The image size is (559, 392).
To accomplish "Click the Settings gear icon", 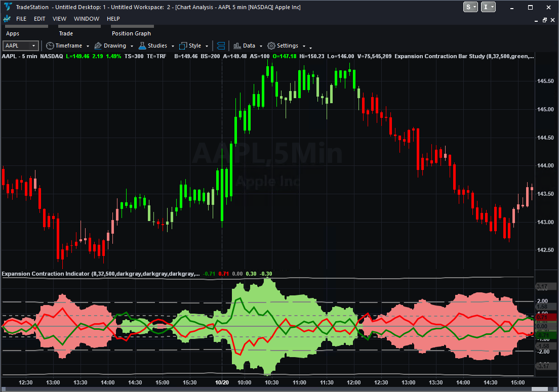I will click(x=271, y=46).
